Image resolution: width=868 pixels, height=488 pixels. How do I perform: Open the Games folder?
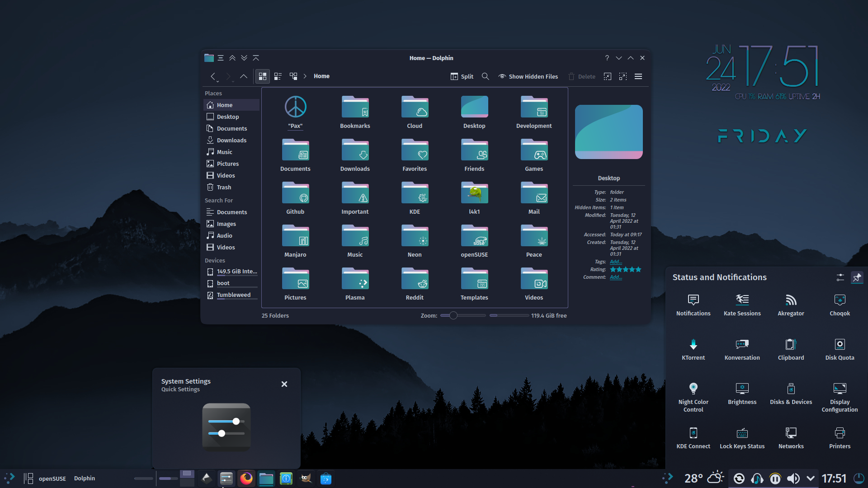click(x=534, y=155)
